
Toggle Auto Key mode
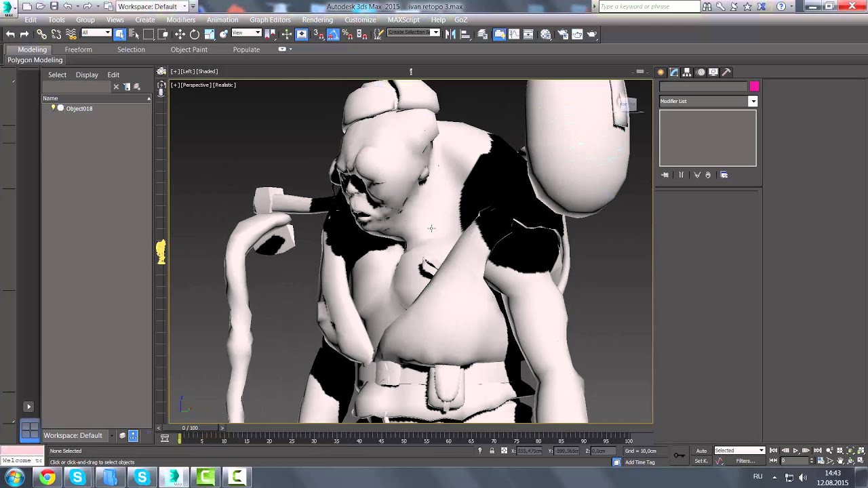click(x=701, y=451)
